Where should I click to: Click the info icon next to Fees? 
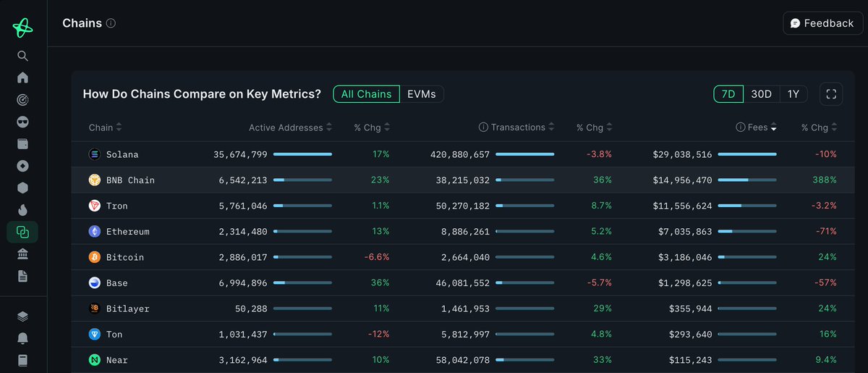click(741, 127)
